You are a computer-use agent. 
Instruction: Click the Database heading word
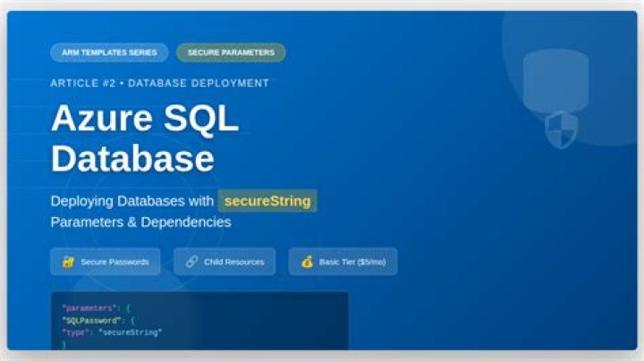tap(132, 159)
